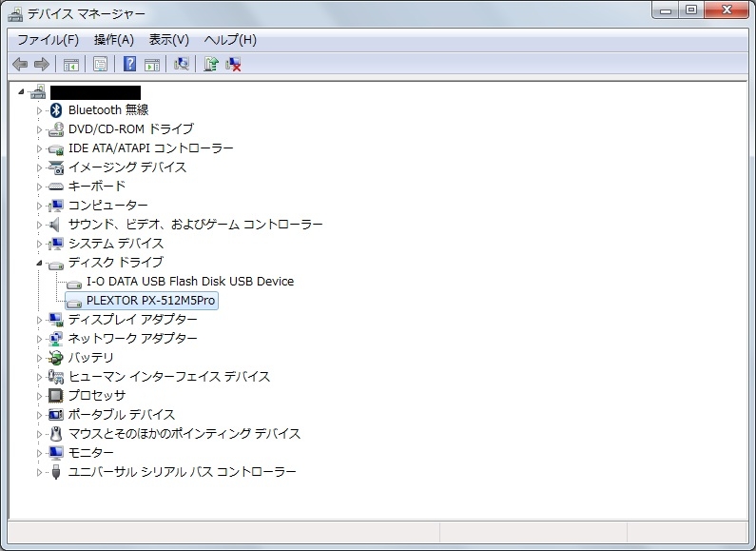
Task: Expand the ポータブル デバイス category
Action: pyautogui.click(x=40, y=415)
